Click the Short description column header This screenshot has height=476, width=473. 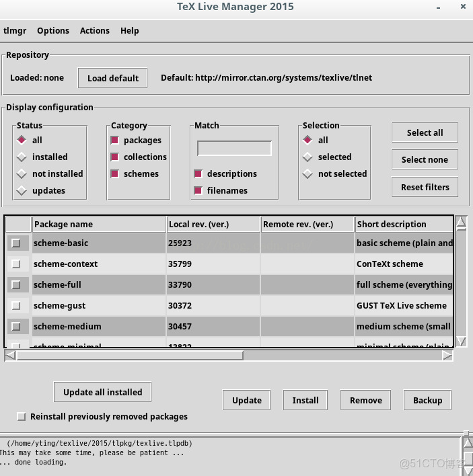coord(404,225)
